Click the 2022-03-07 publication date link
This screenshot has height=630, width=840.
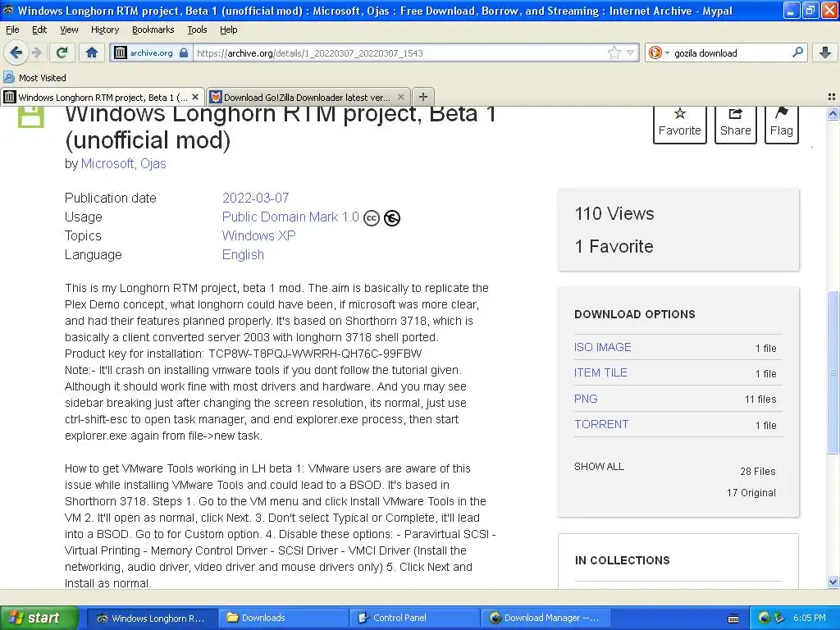tap(256, 198)
